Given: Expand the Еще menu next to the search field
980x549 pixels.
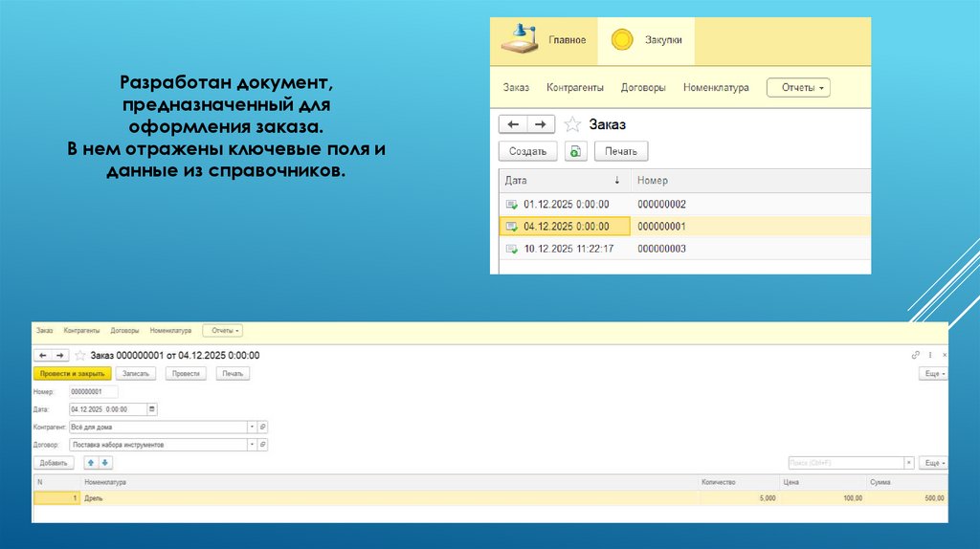Looking at the screenshot, I should tap(934, 463).
